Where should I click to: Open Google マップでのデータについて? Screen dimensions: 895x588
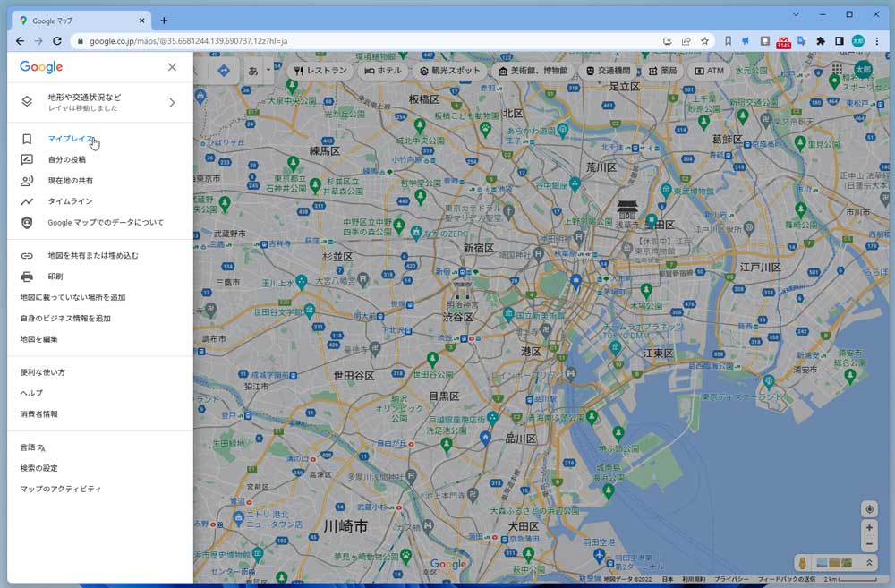coord(106,223)
